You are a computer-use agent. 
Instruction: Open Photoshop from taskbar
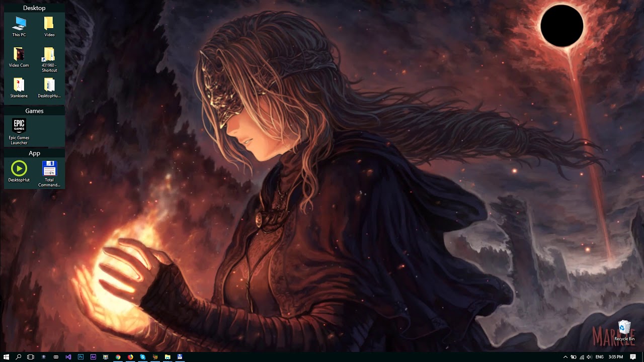pyautogui.click(x=80, y=357)
